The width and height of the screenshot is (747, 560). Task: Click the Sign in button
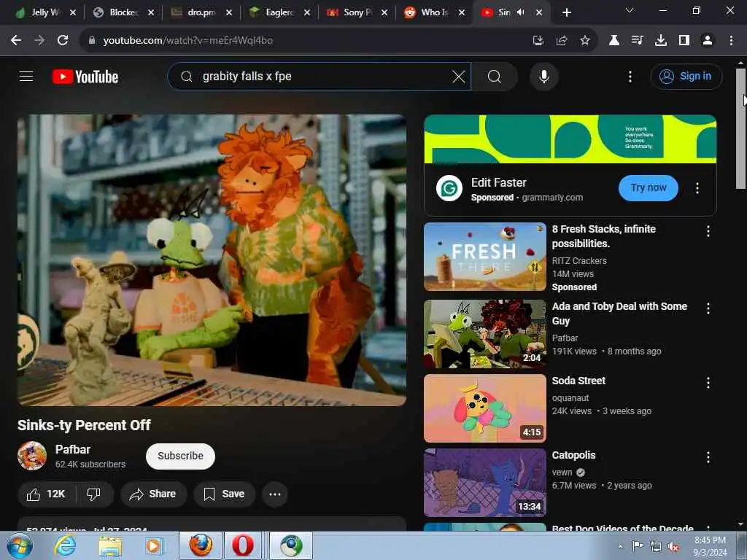[x=686, y=76]
